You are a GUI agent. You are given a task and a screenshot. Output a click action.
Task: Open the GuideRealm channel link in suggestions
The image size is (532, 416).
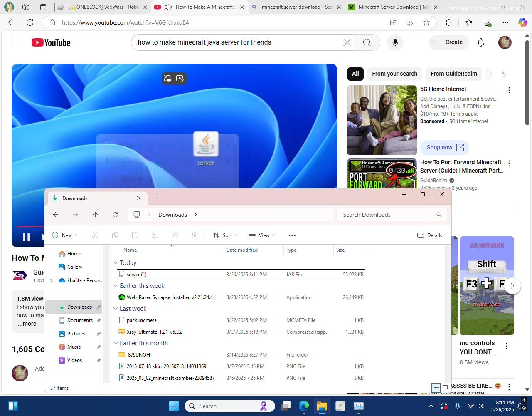(x=433, y=181)
